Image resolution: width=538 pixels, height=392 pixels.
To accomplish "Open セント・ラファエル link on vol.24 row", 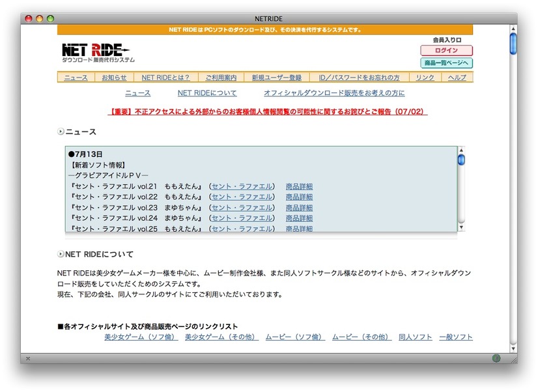I will 242,218.
